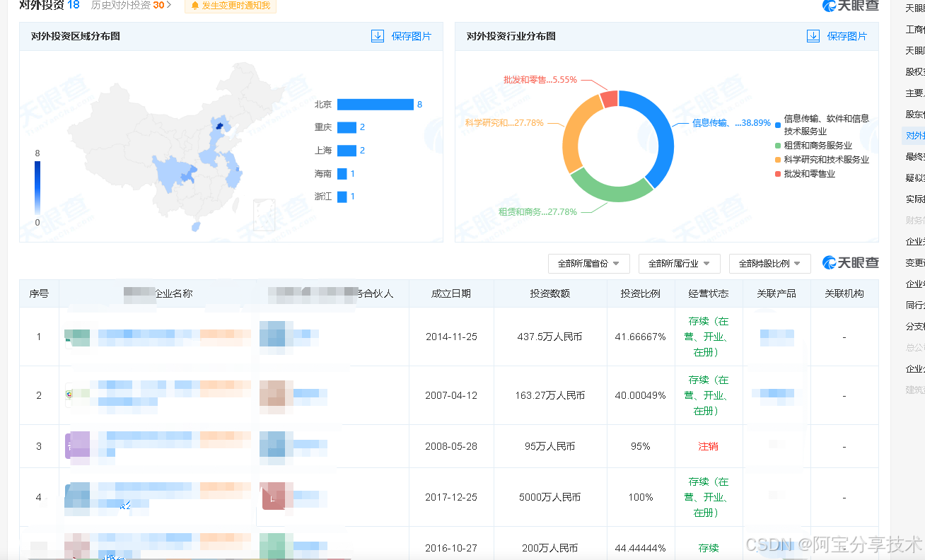
Task: Click the 海南 bar in the region chart
Action: 342,174
